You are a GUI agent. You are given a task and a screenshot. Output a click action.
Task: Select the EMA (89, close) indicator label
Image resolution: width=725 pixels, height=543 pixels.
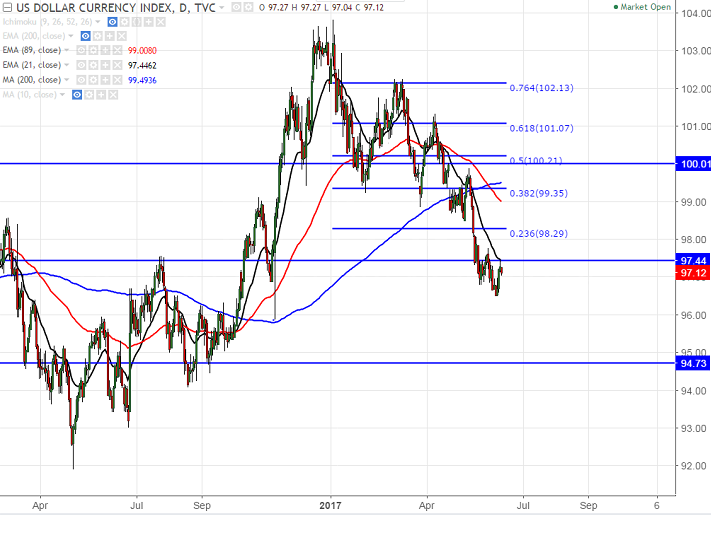pos(32,50)
